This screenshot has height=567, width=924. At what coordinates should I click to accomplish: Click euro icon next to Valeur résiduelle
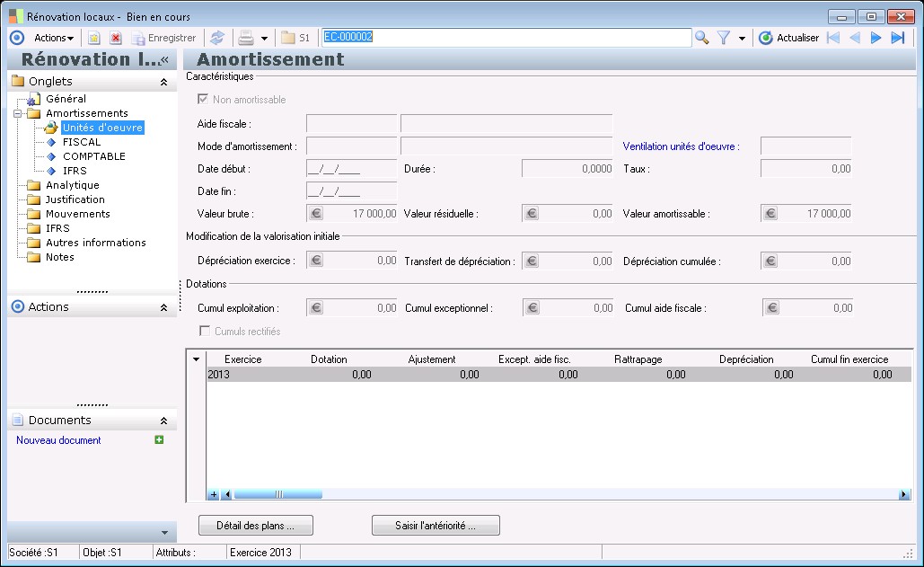click(532, 213)
